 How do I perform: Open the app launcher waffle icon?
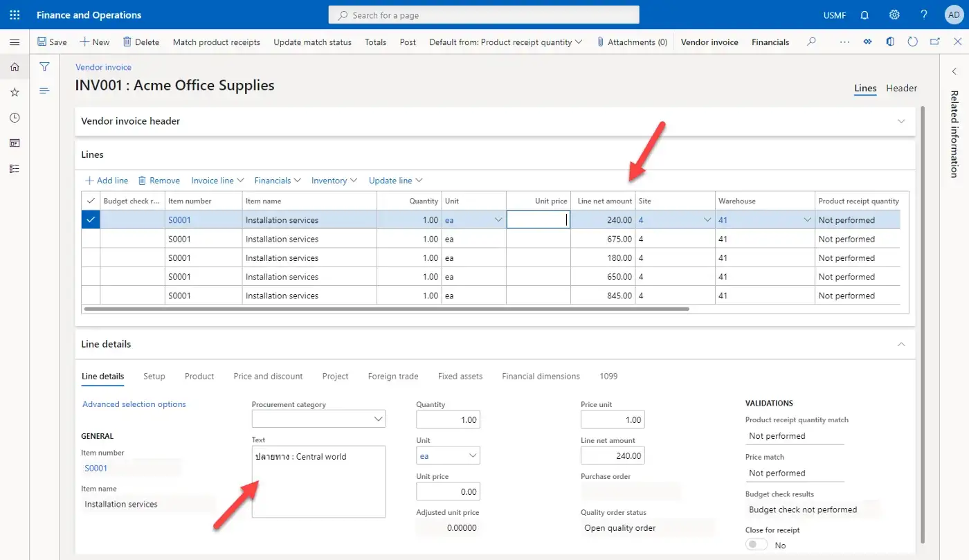[x=15, y=15]
